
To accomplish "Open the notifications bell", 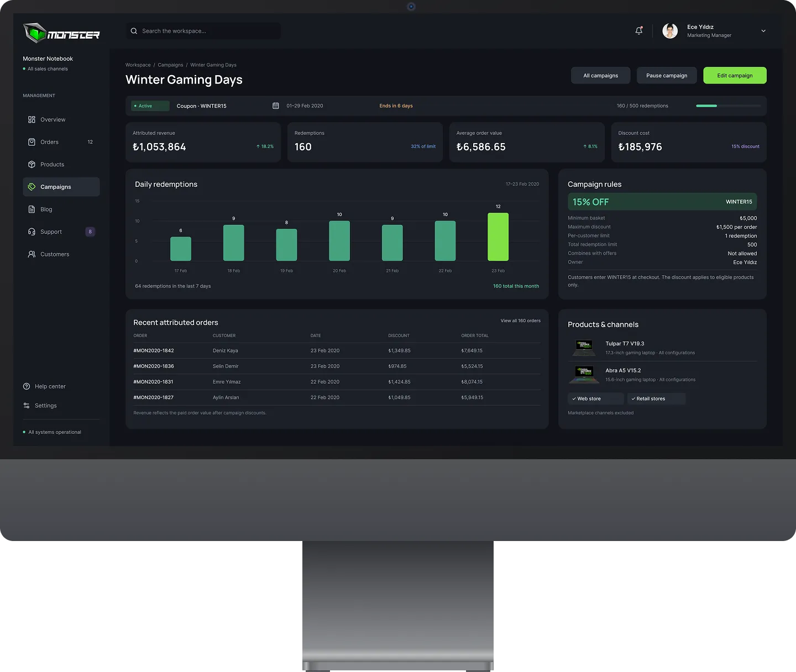I will coord(639,31).
